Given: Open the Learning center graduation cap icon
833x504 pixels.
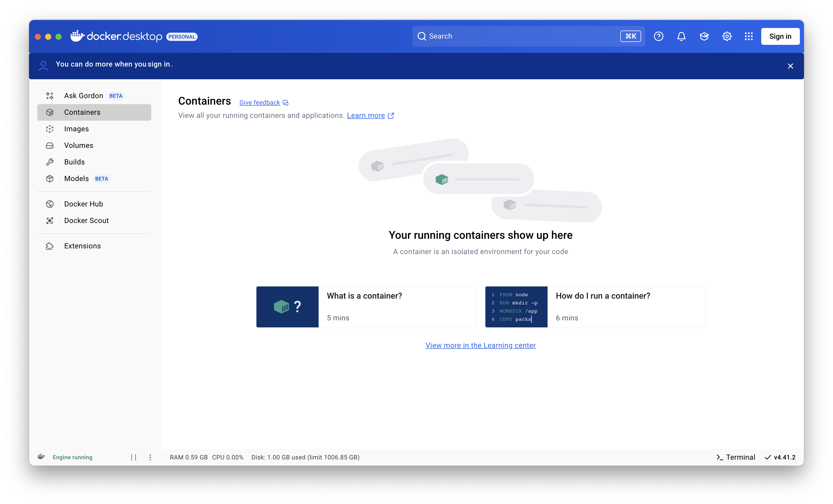Looking at the screenshot, I should click(704, 36).
